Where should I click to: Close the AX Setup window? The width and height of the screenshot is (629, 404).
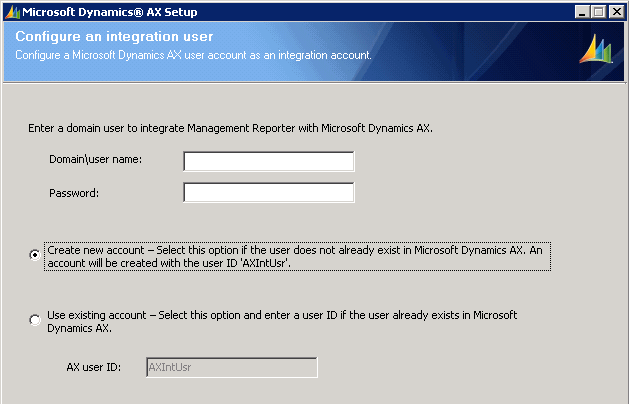click(x=617, y=12)
